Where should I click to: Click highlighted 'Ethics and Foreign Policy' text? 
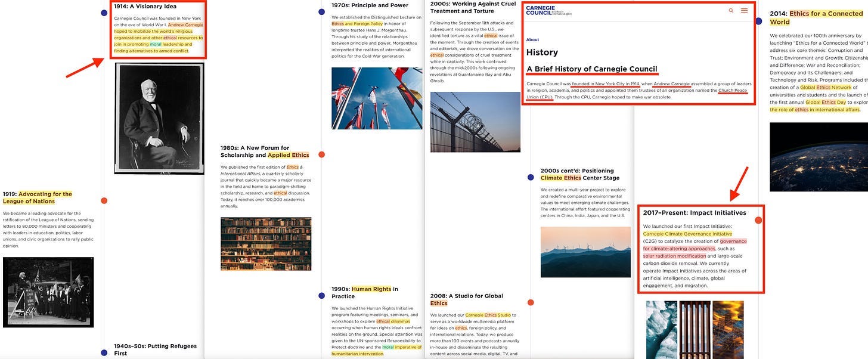[x=357, y=24]
